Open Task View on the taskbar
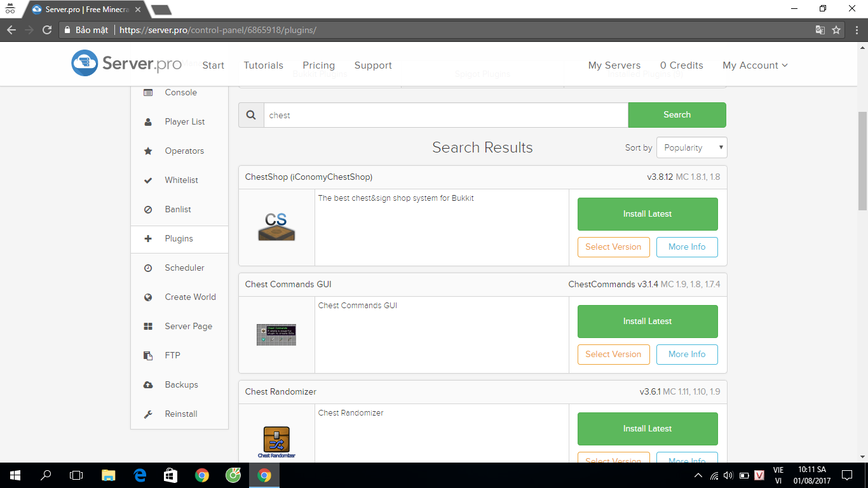868x488 pixels. point(76,475)
